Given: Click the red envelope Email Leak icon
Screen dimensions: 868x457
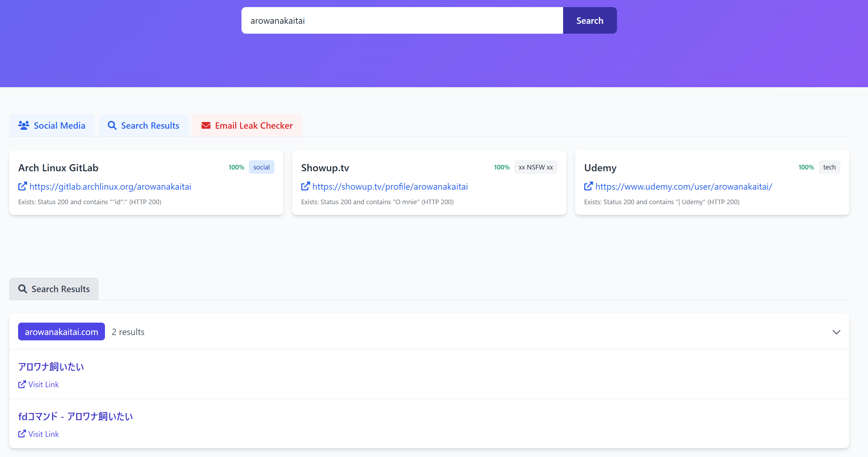Looking at the screenshot, I should click(206, 126).
